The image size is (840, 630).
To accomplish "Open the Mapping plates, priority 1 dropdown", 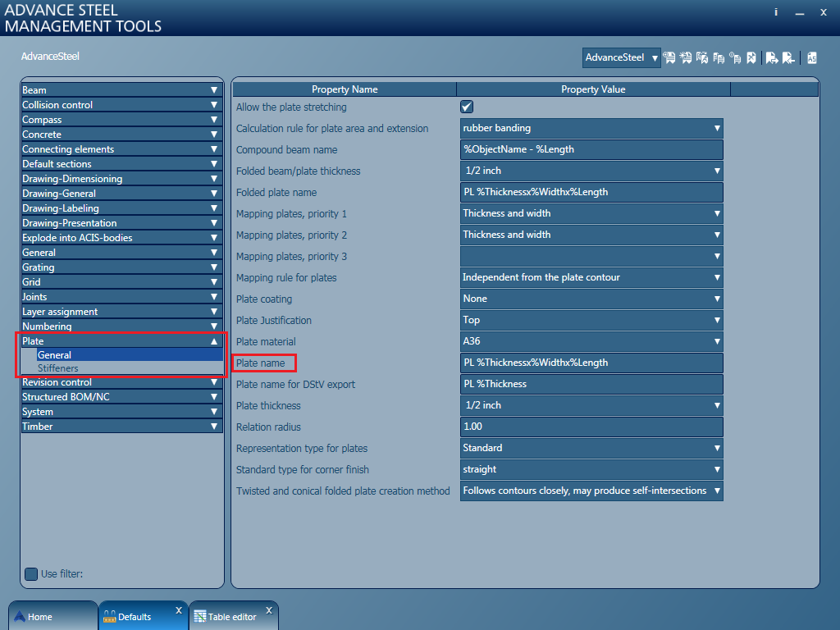I will [591, 213].
